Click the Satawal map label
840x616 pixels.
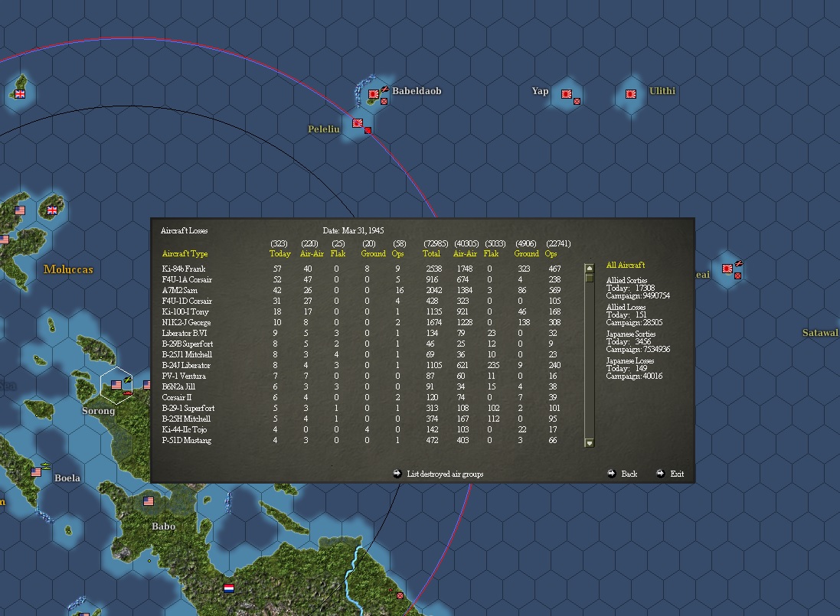tap(820, 333)
